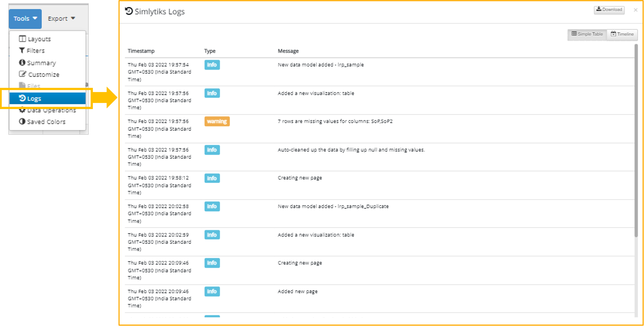Click the info badge for lrp_sample_Duplicate row
The width and height of the screenshot is (644, 326).
212,206
